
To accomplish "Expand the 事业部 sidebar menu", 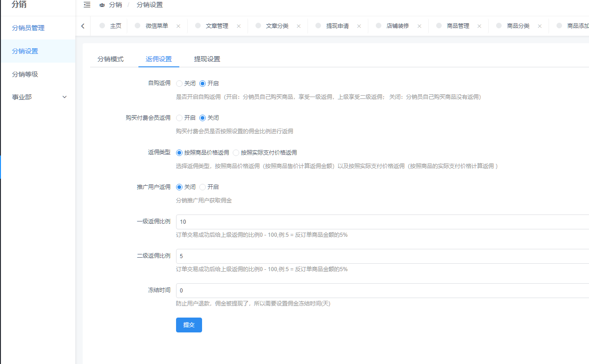I will click(38, 97).
